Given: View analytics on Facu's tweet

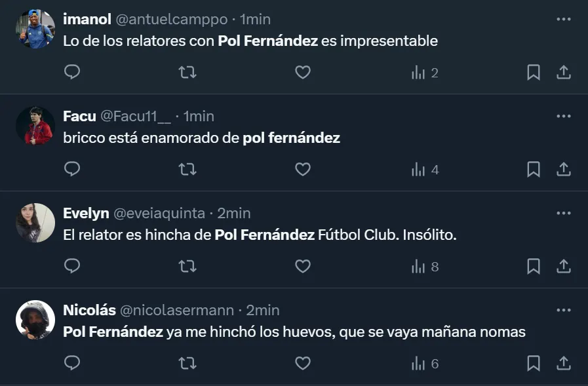Looking at the screenshot, I should pos(424,169).
